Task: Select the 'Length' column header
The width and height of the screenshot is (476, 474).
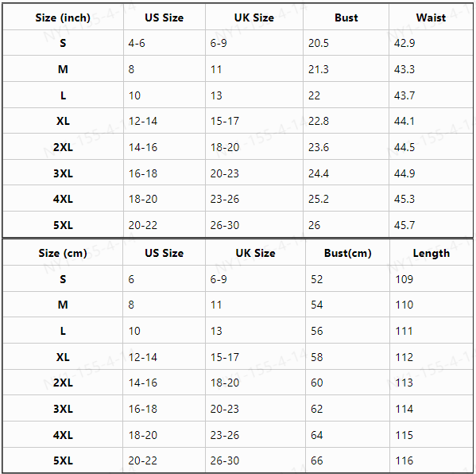Action: click(431, 253)
